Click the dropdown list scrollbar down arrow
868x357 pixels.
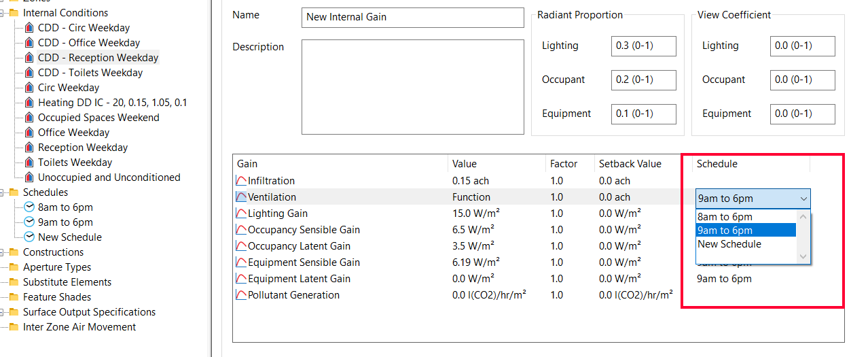point(803,257)
